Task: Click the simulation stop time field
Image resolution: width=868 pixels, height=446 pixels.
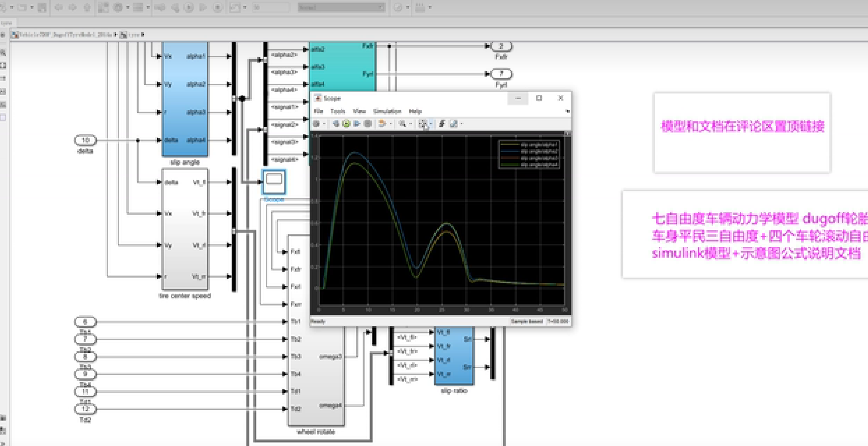Action: (270, 7)
